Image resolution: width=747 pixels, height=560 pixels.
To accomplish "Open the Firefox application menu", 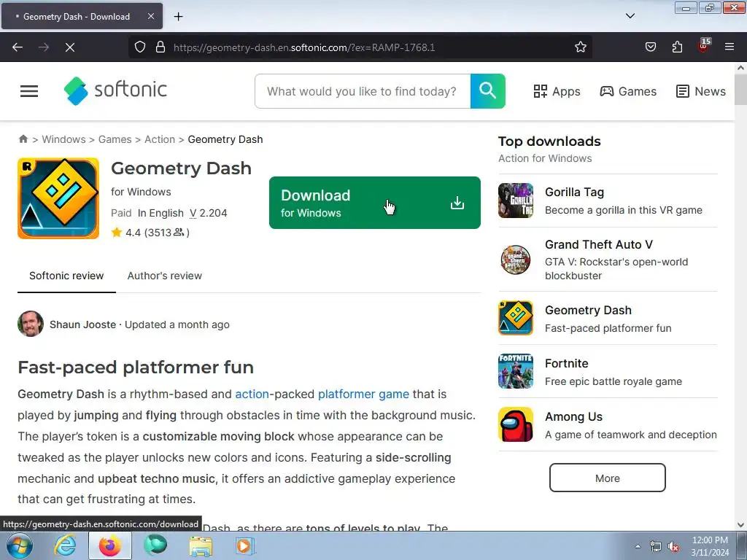I will [729, 47].
